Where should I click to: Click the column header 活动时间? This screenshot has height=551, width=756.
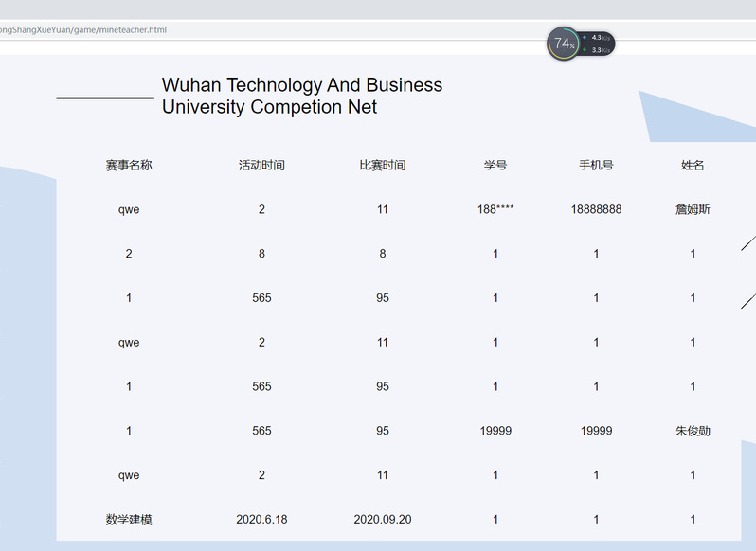[261, 165]
